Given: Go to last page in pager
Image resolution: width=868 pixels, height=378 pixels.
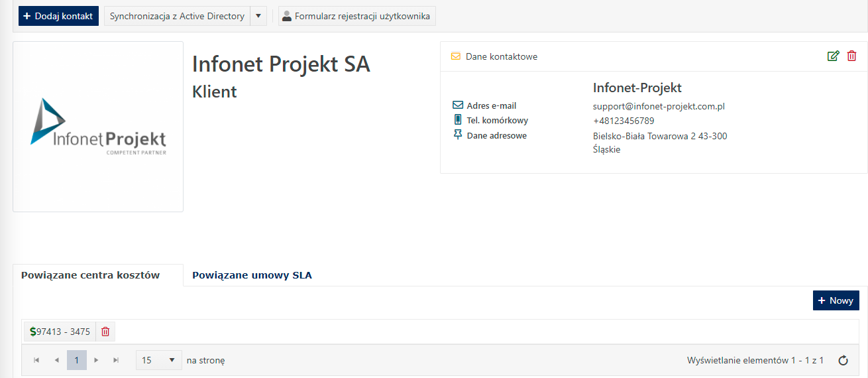Looking at the screenshot, I should coord(116,360).
